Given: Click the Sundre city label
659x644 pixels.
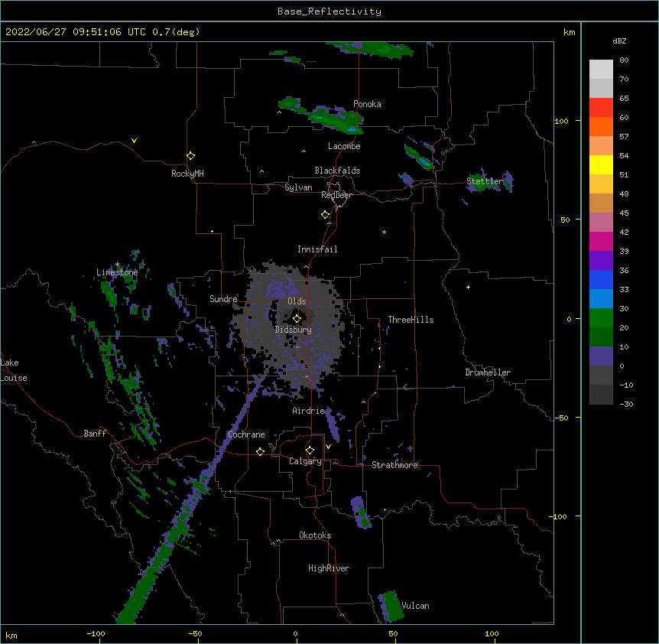Looking at the screenshot, I should tap(223, 299).
